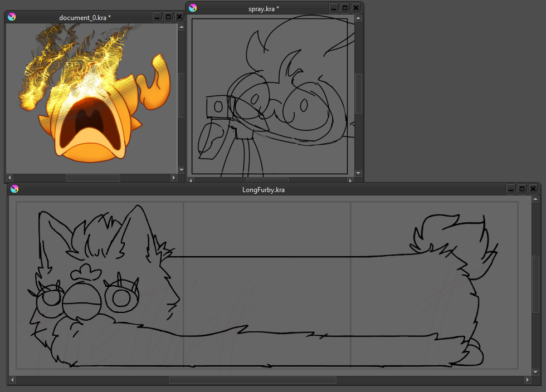
Task: Click scroll-down arrow in document_0.kra window
Action: [182, 169]
